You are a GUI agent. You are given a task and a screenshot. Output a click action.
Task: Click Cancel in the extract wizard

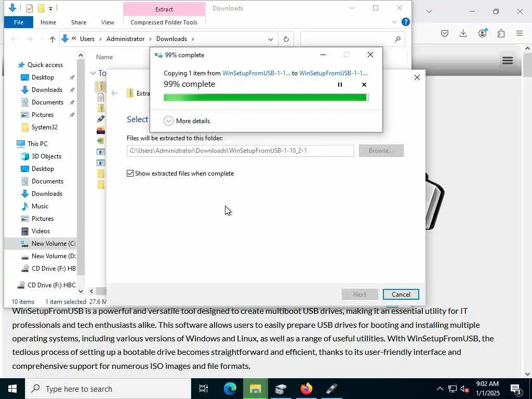[x=401, y=295]
